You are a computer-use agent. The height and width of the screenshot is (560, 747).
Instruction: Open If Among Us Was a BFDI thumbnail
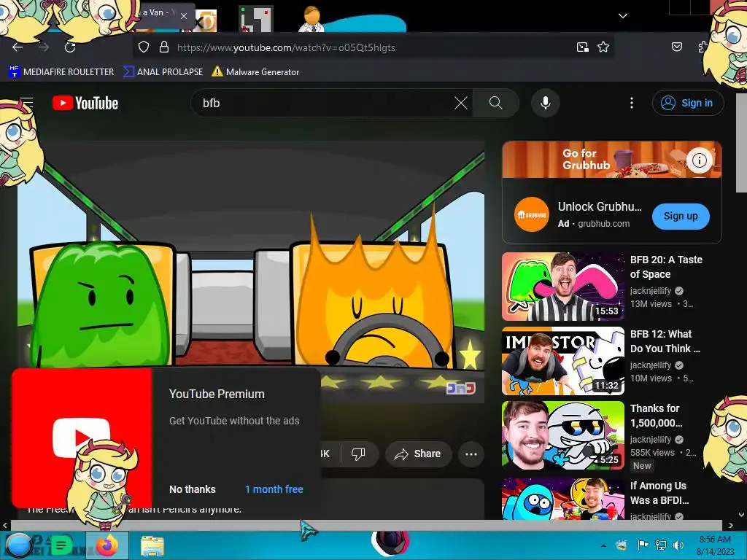click(562, 499)
